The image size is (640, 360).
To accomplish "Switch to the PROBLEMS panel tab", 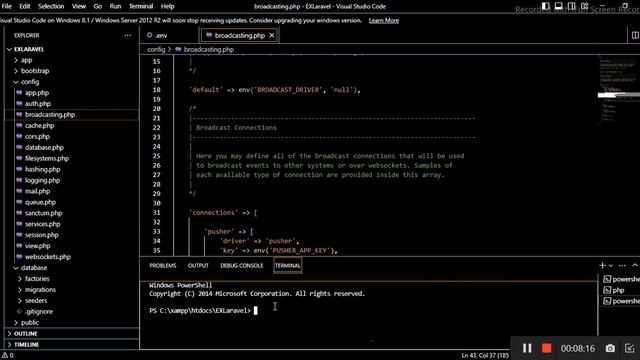I will (162, 266).
